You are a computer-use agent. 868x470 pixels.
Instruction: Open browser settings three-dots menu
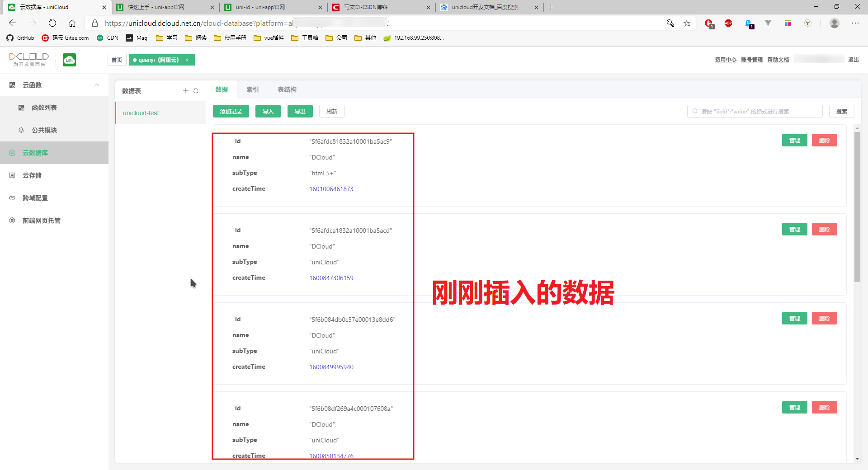[x=855, y=23]
